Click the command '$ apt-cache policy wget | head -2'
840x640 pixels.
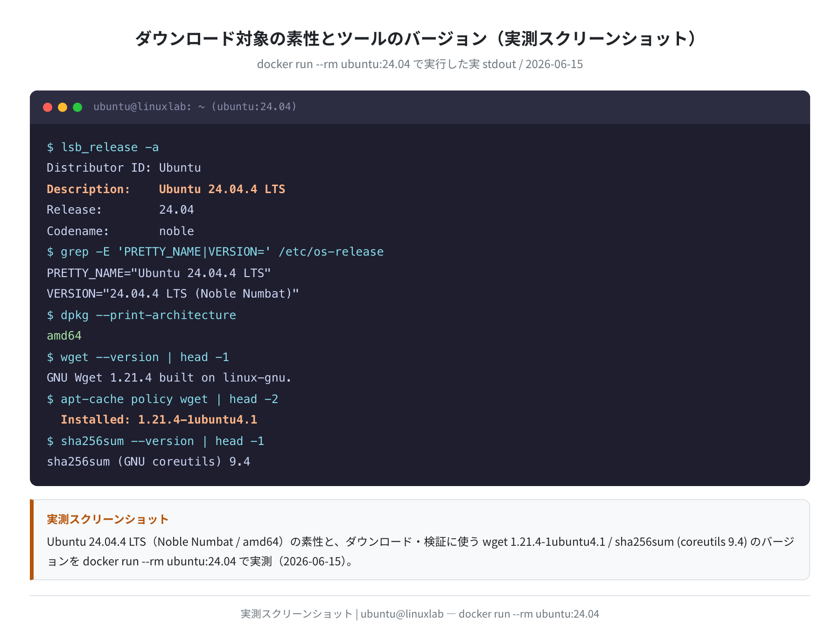(x=162, y=399)
